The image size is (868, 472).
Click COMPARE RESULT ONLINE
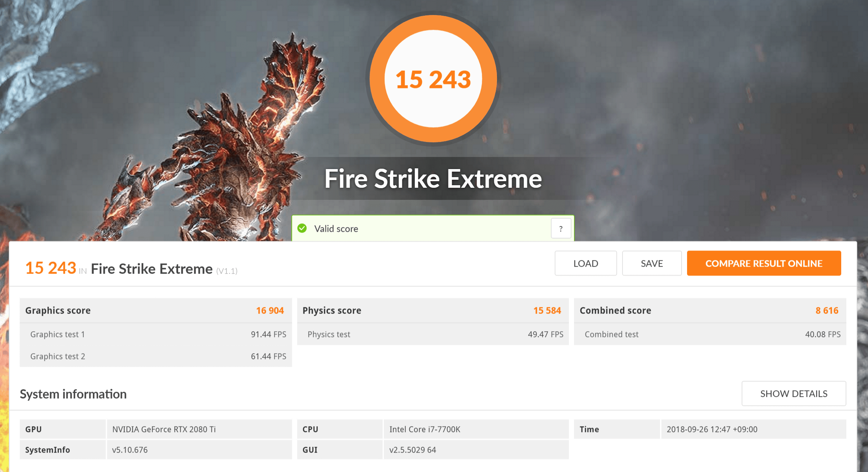[764, 263]
